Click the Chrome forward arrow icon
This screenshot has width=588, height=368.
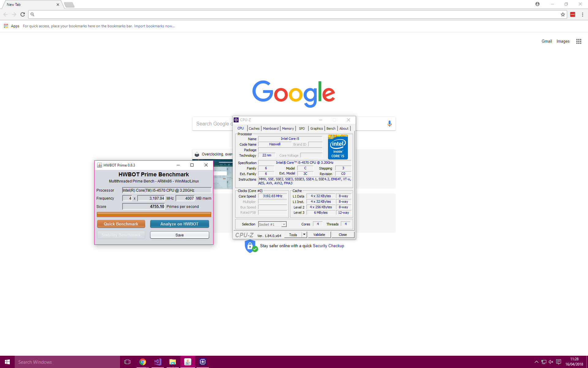(14, 14)
